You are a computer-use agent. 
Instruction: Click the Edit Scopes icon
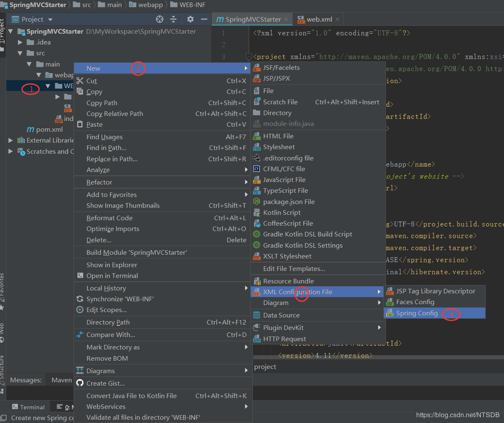80,310
